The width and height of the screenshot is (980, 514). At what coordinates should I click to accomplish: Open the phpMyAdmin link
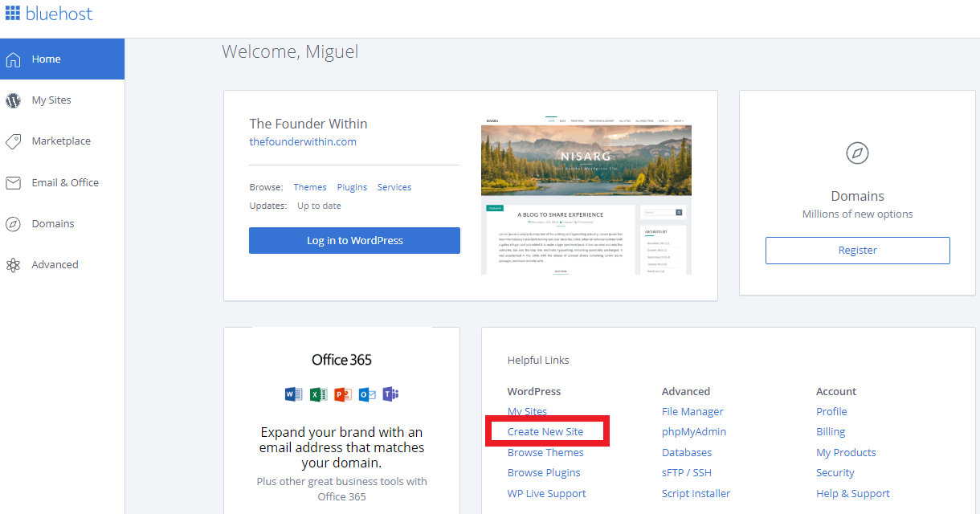[694, 431]
